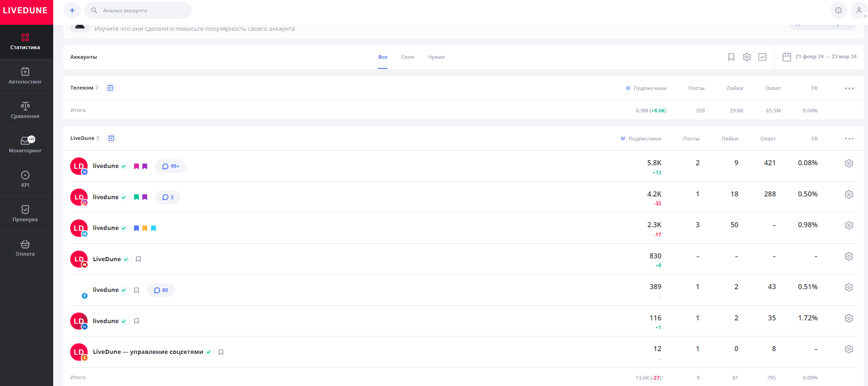Open the three-dots menu for LiveDune group
Image resolution: width=868 pixels, height=386 pixels.
[x=849, y=139]
